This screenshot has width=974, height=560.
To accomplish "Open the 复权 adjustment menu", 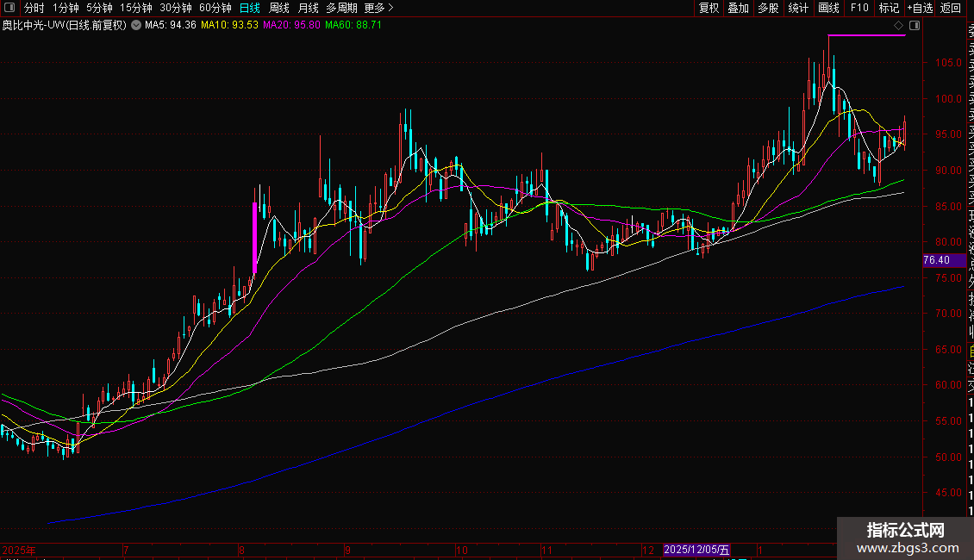I will [709, 9].
